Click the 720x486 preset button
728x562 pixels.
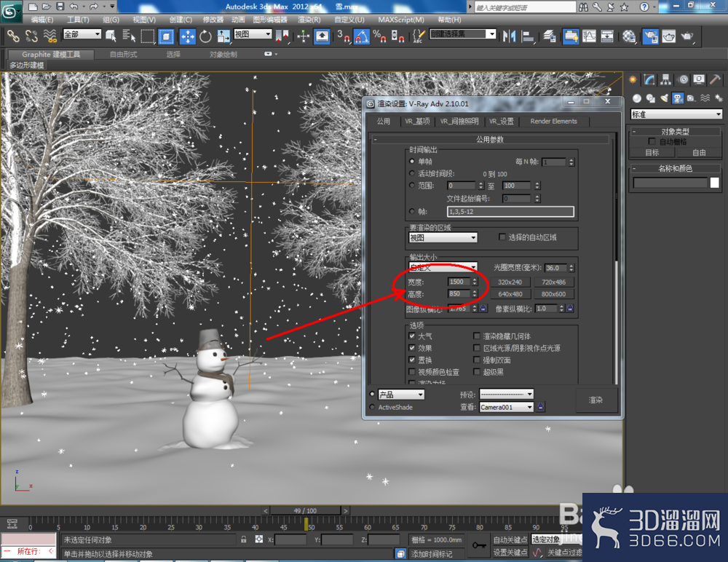click(553, 282)
